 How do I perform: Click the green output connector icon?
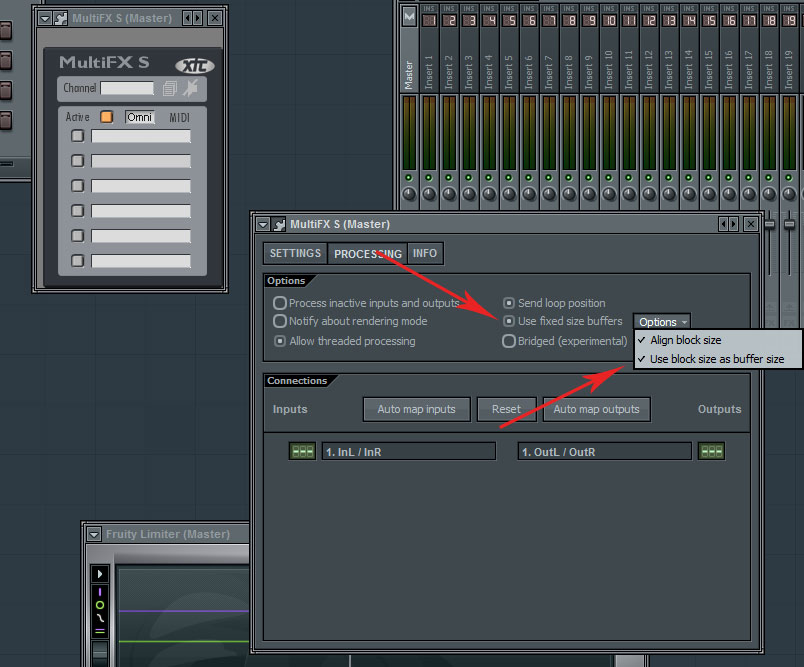point(711,451)
